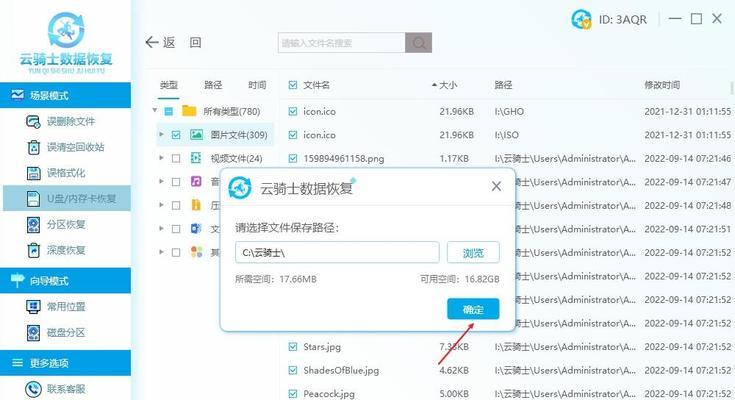
Task: Check the 视频文件(24) checkbox
Action: coord(176,158)
